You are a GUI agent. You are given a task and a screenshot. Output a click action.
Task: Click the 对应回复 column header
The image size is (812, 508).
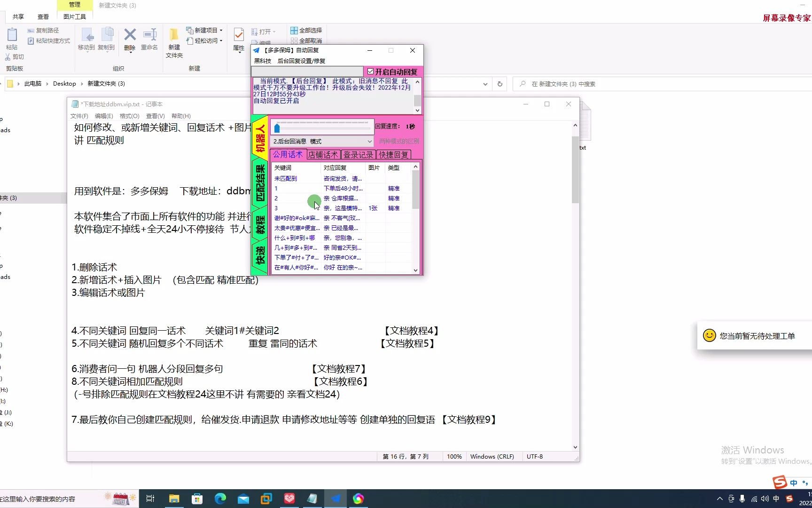pyautogui.click(x=344, y=168)
